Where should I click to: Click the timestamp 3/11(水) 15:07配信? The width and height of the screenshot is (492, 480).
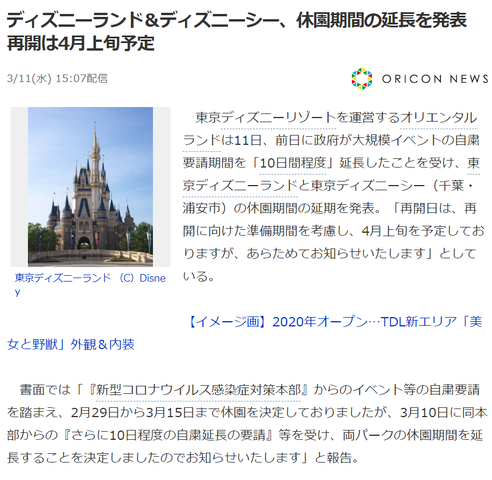click(x=57, y=78)
